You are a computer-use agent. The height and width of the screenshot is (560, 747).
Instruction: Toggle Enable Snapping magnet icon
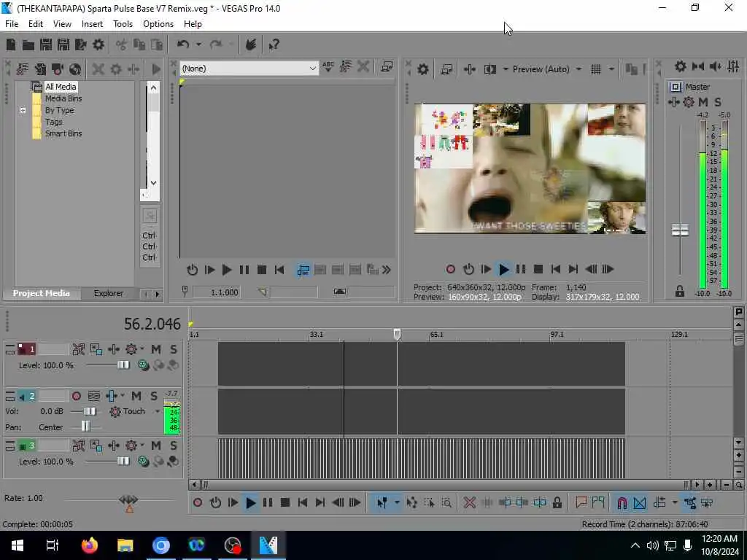[x=622, y=502]
